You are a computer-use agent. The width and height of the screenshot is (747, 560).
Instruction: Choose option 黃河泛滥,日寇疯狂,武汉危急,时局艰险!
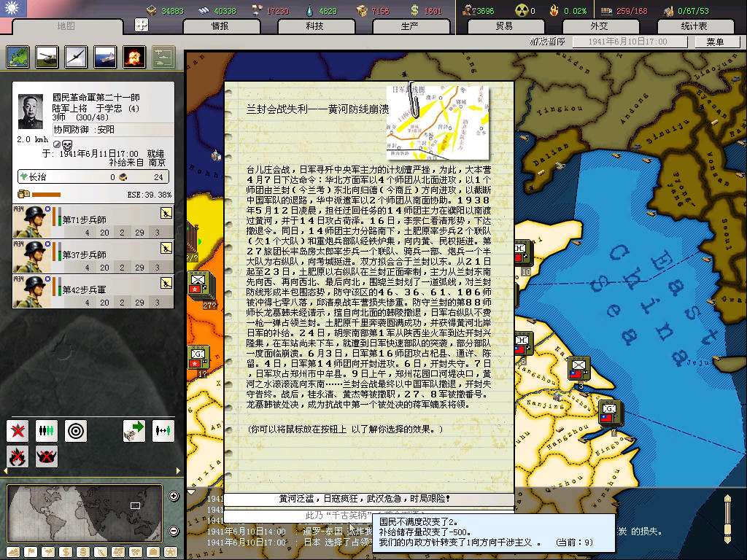tap(369, 499)
